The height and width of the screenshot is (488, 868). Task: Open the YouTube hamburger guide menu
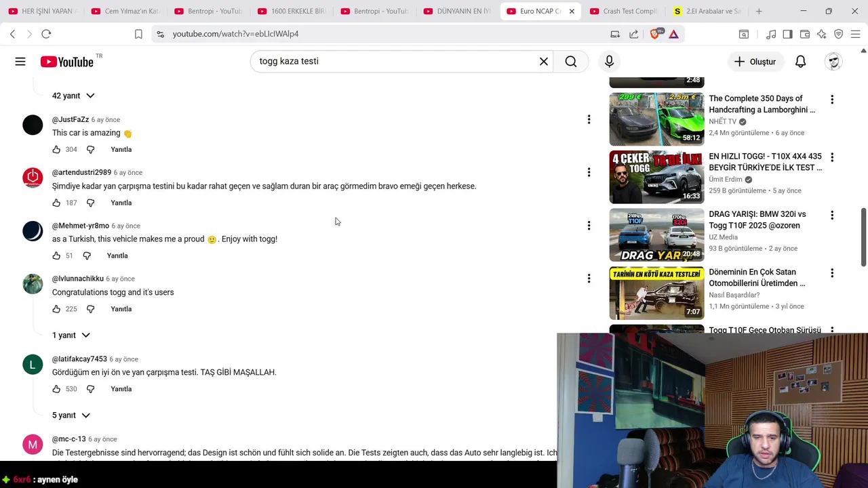click(20, 62)
